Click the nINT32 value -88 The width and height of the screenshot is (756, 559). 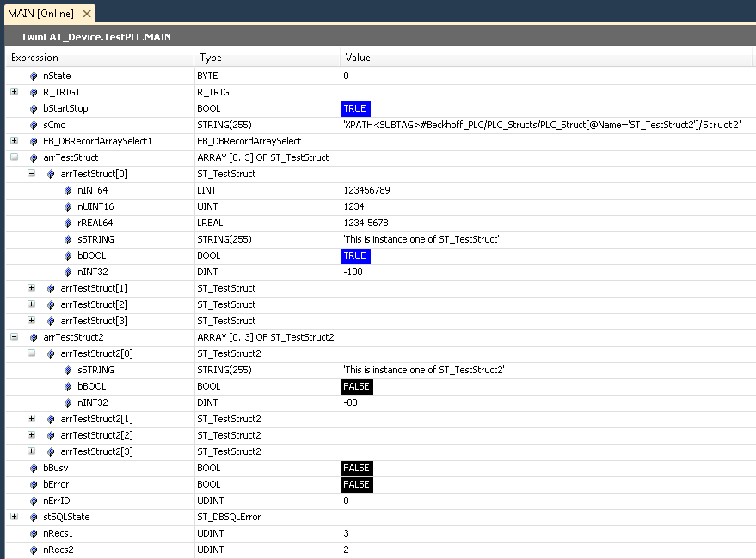coord(351,402)
